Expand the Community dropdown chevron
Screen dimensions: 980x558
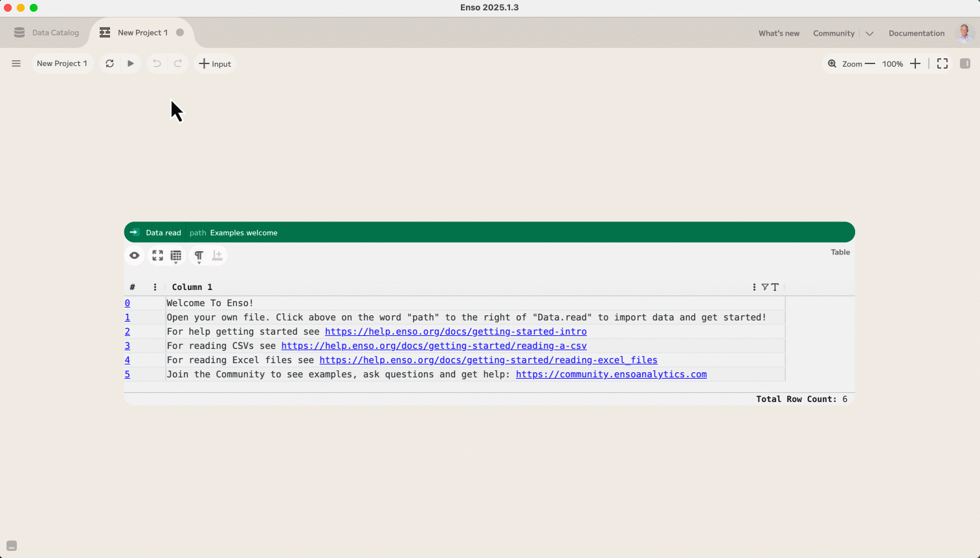[x=869, y=34]
